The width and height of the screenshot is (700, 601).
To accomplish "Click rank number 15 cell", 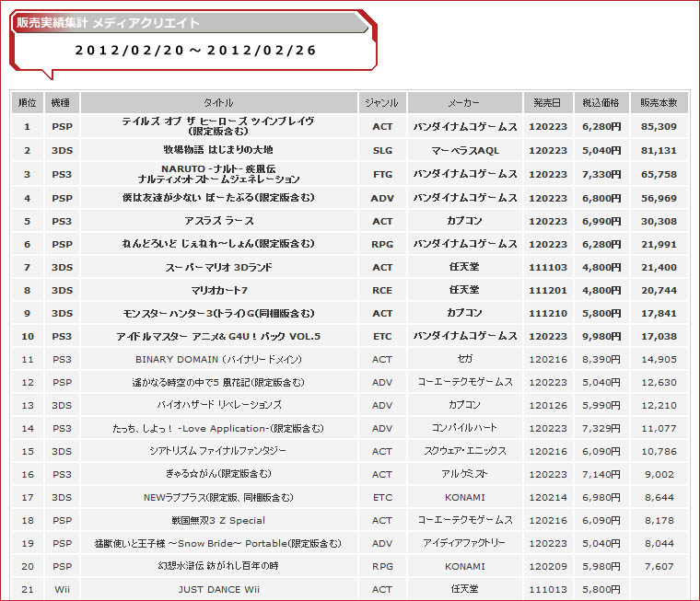I will (x=28, y=452).
